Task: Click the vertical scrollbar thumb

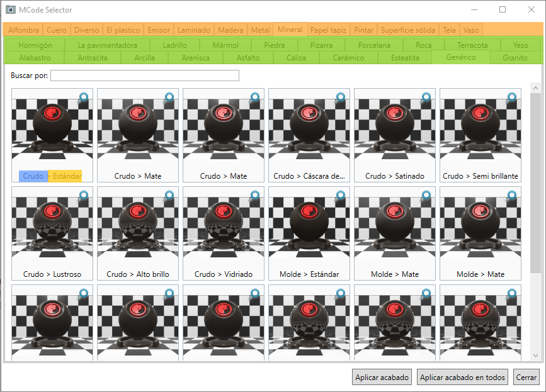Action: (535, 183)
